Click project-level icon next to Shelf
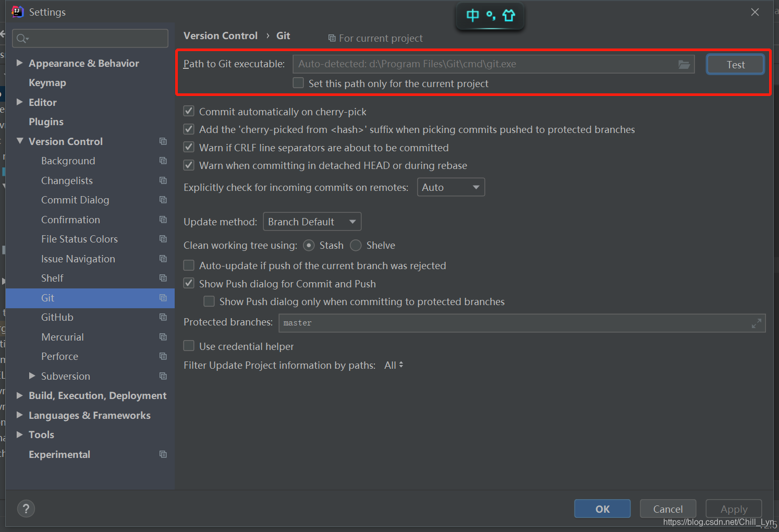Viewport: 779px width, 532px height. [x=163, y=278]
